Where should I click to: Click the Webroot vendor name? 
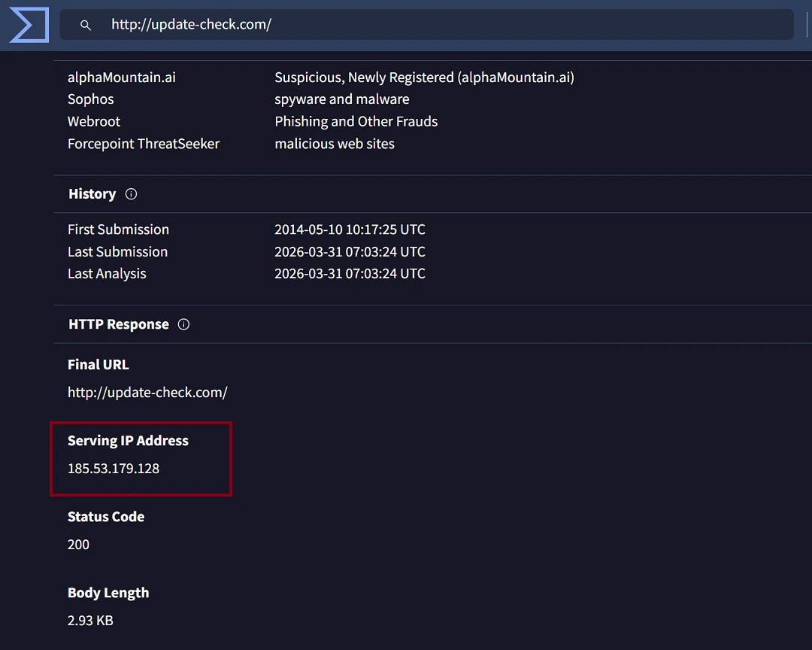tap(93, 122)
